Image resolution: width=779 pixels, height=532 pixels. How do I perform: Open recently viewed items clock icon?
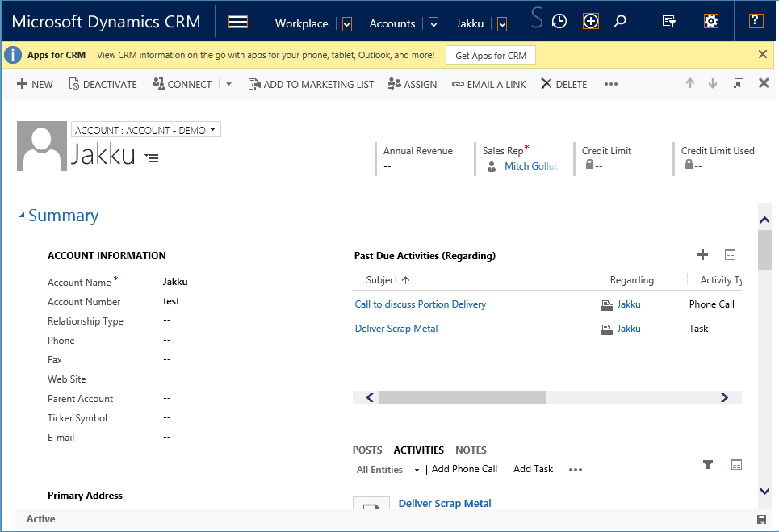pos(559,21)
